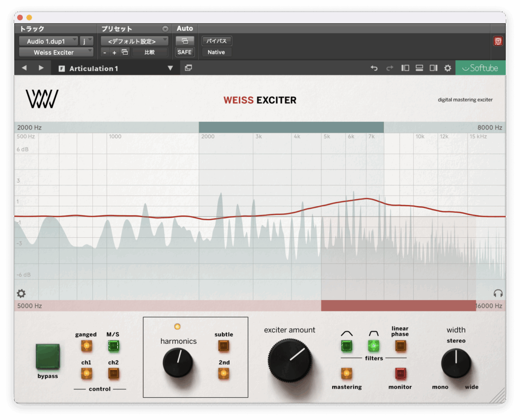Click the プリセット header label

[x=117, y=29]
